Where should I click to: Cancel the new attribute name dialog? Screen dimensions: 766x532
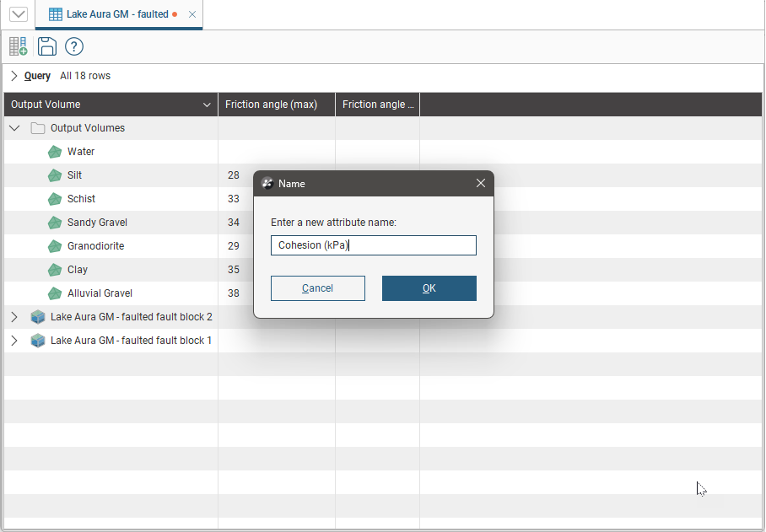click(317, 288)
